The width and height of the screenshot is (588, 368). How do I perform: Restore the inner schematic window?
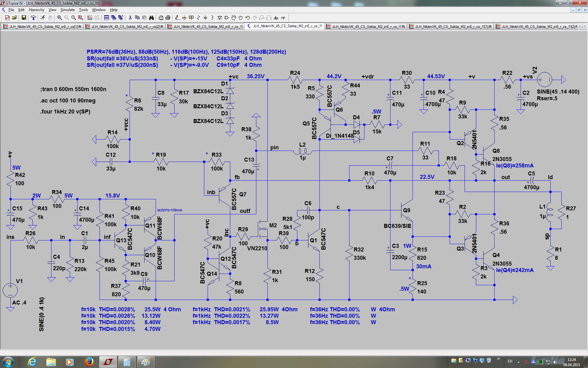[x=579, y=10]
